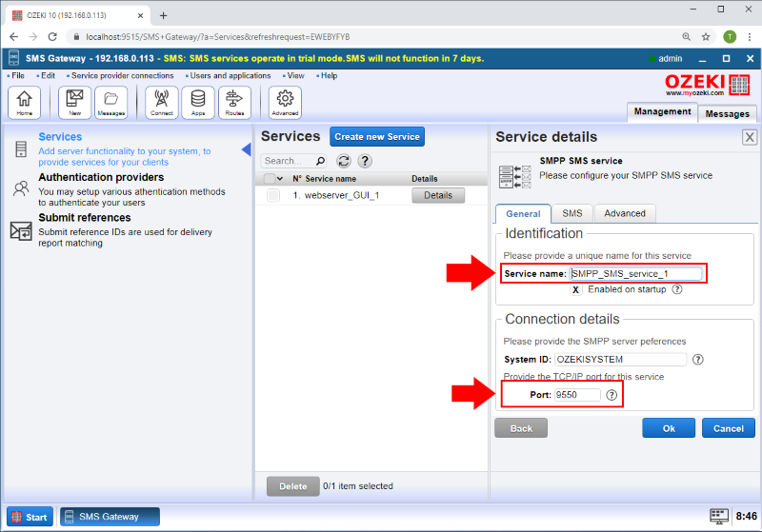Open the browser profile avatar
Screen dimensions: 762x532
730,36
